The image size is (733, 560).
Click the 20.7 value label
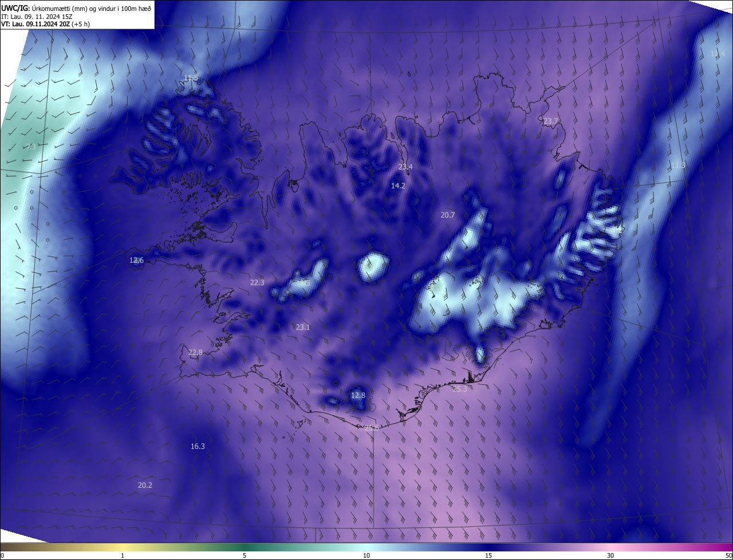pos(448,215)
